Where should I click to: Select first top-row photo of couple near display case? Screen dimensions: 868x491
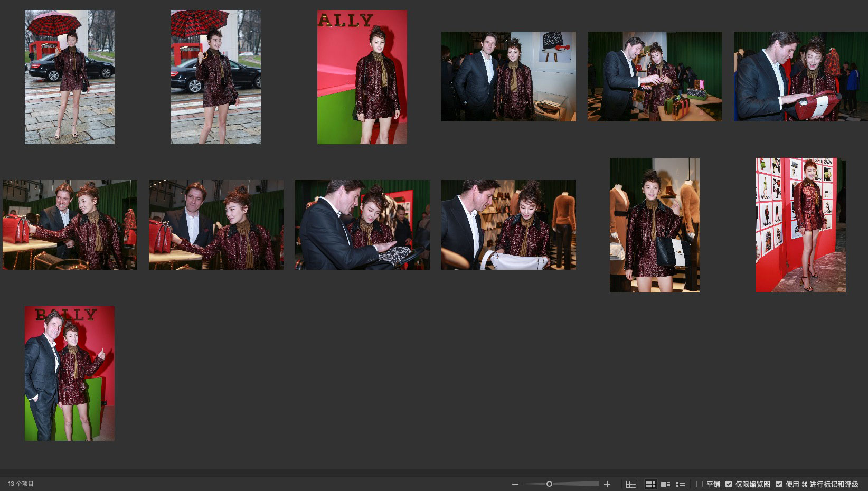(x=508, y=77)
